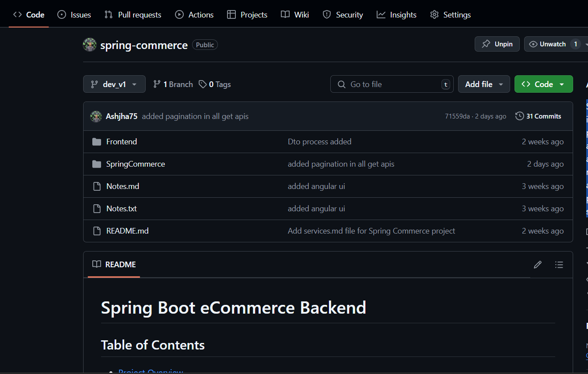
Task: Open the 'Dto process added' commit message
Action: tap(319, 142)
